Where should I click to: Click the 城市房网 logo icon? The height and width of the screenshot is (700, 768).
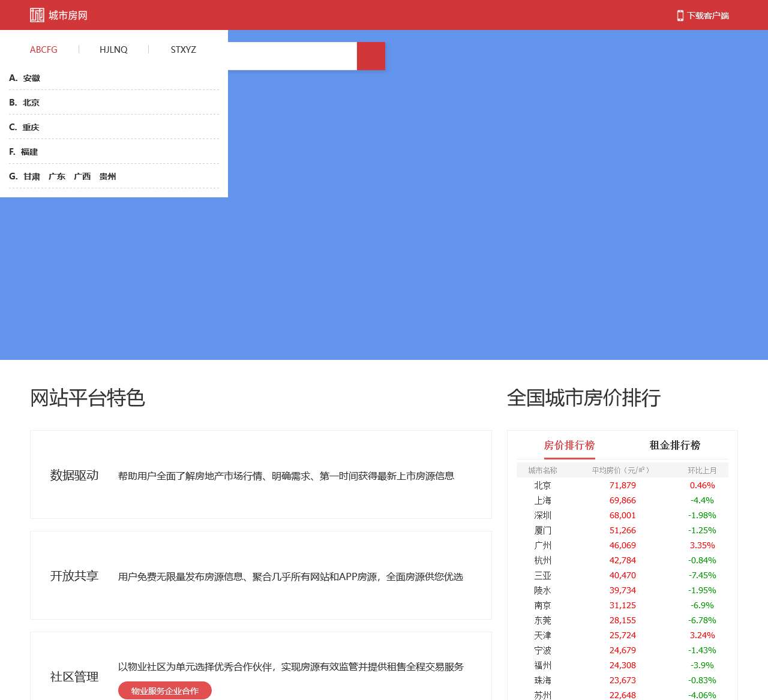coord(37,15)
